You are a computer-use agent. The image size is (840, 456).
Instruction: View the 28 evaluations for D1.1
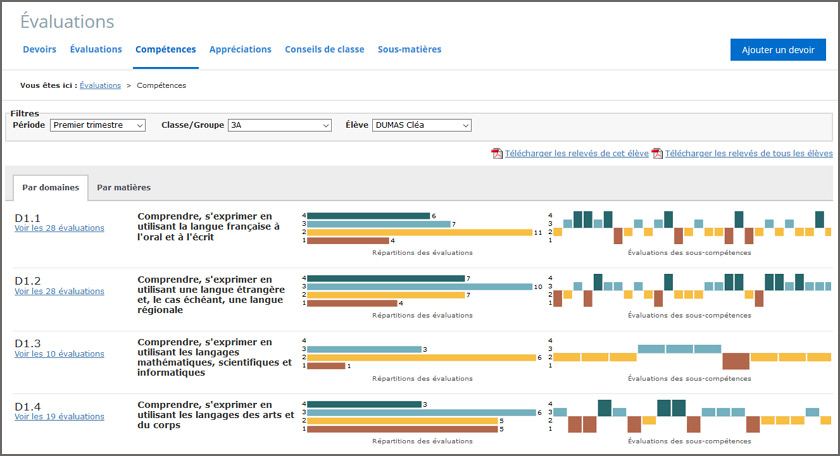tap(59, 228)
